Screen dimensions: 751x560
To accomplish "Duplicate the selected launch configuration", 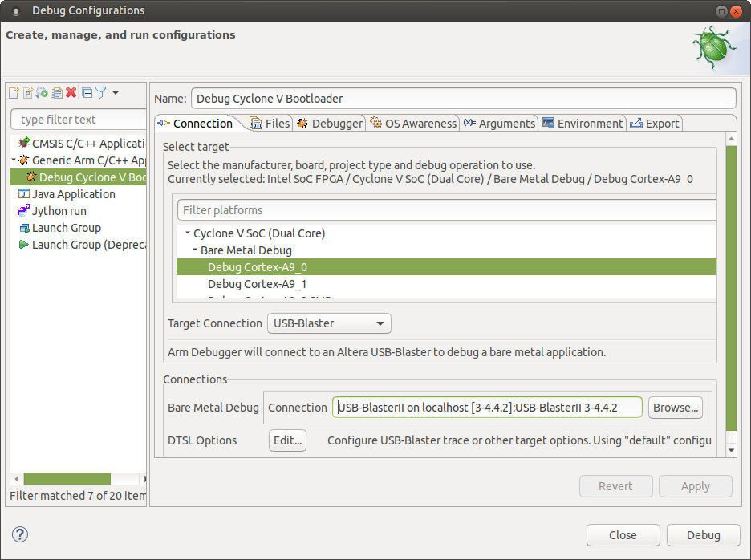I will (x=56, y=93).
